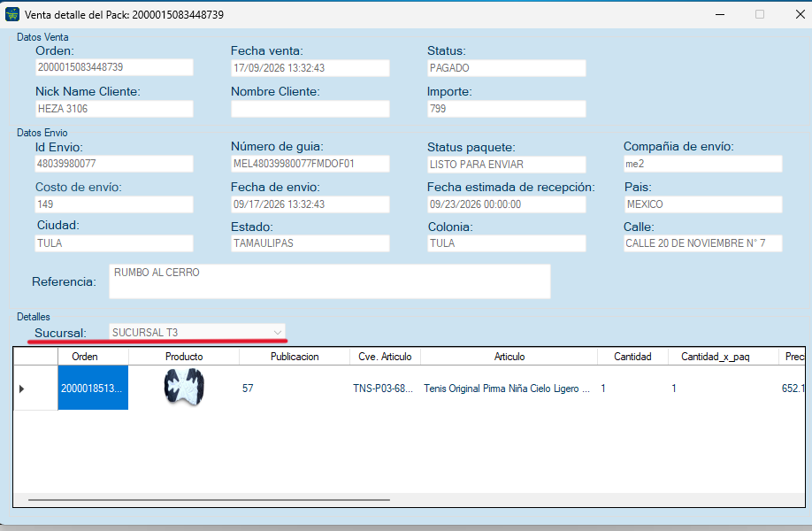Click the Colonia field showing TULA
Screen dimensions: 812x531
click(507, 243)
